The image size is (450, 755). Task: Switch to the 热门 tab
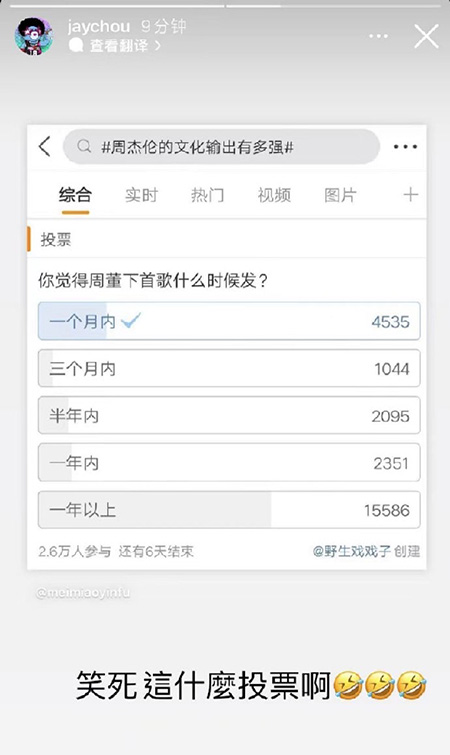point(207,195)
